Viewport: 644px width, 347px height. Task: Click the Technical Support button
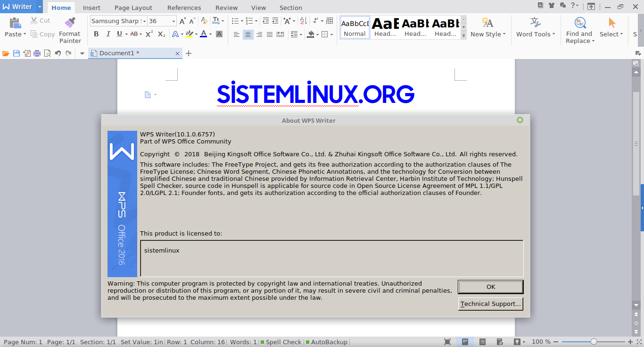click(x=491, y=304)
